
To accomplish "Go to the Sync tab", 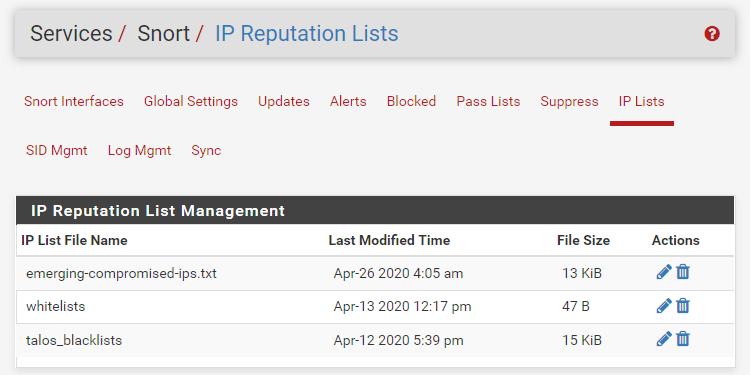I will pos(206,150).
